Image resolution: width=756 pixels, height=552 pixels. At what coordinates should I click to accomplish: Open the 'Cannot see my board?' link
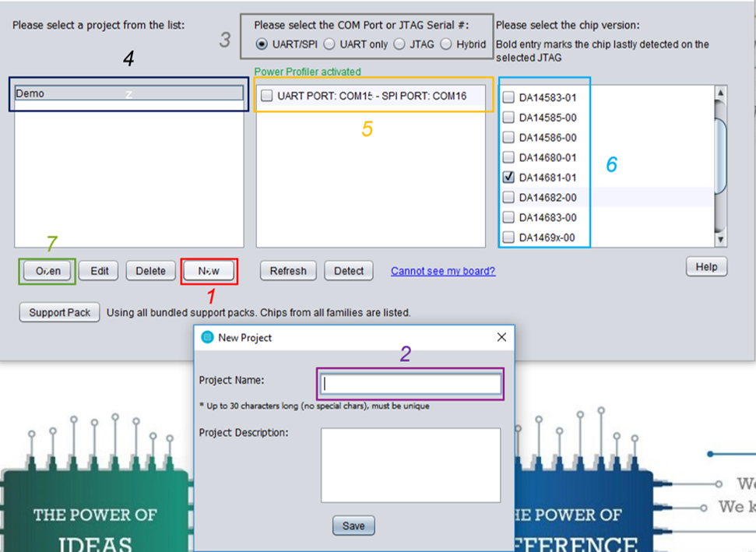[443, 271]
